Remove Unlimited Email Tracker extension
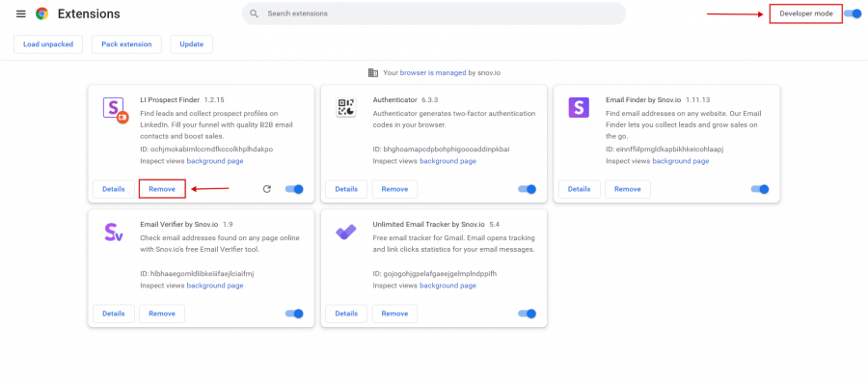 point(394,314)
